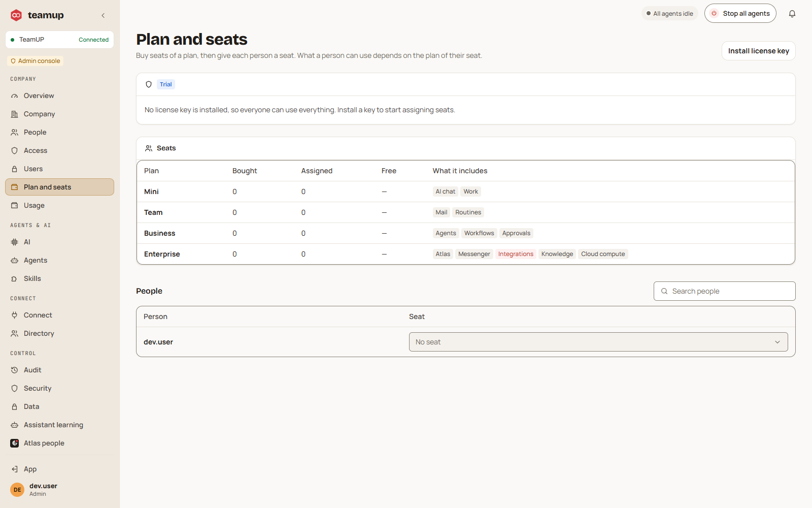Click the Cloud compute tag

603,254
